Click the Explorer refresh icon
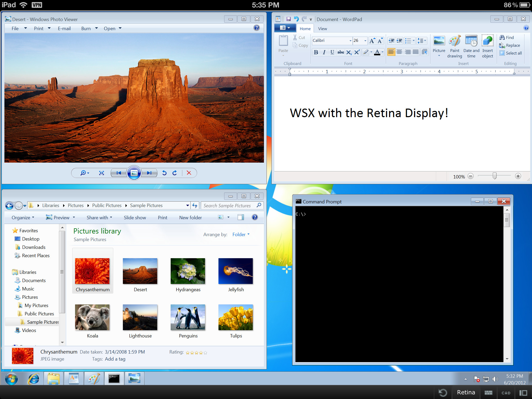 pyautogui.click(x=195, y=205)
